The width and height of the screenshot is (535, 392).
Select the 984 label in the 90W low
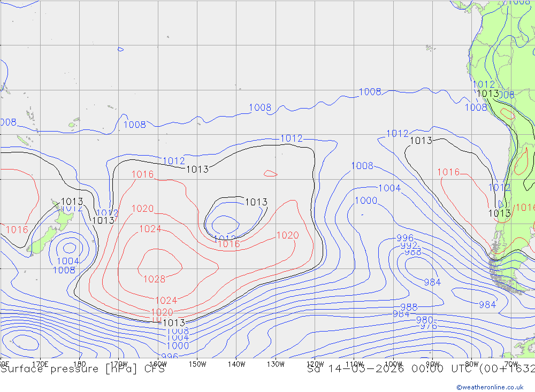click(432, 282)
